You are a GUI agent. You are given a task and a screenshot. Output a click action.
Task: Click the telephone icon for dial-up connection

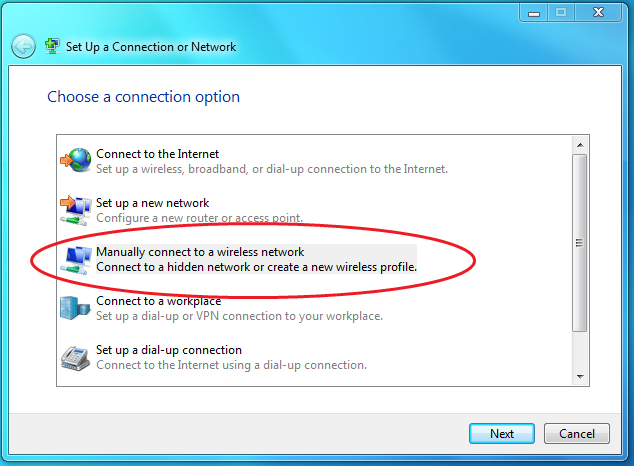(x=75, y=358)
